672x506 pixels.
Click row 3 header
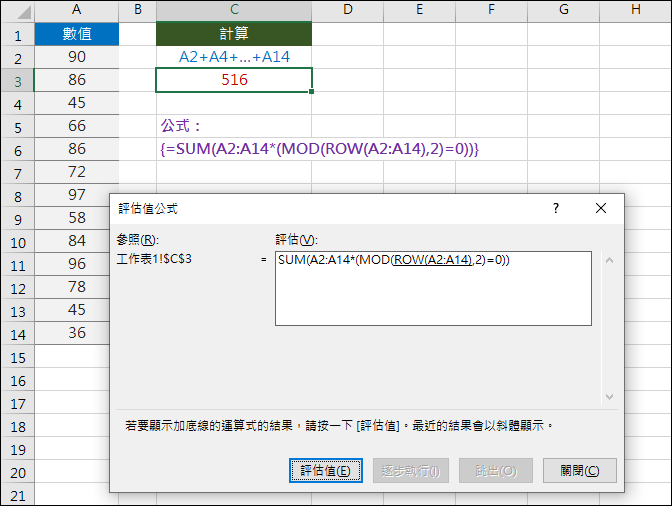click(18, 81)
